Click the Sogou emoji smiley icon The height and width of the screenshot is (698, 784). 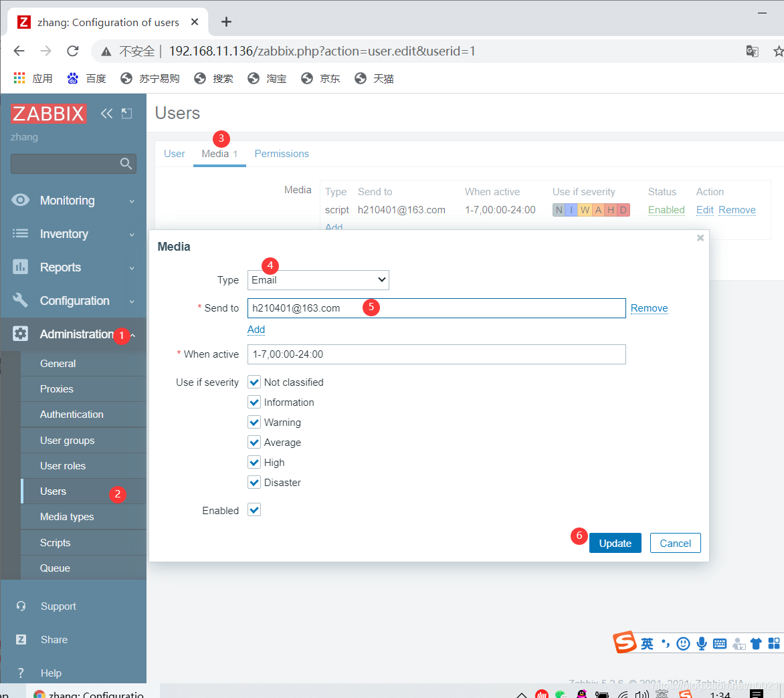pos(683,644)
